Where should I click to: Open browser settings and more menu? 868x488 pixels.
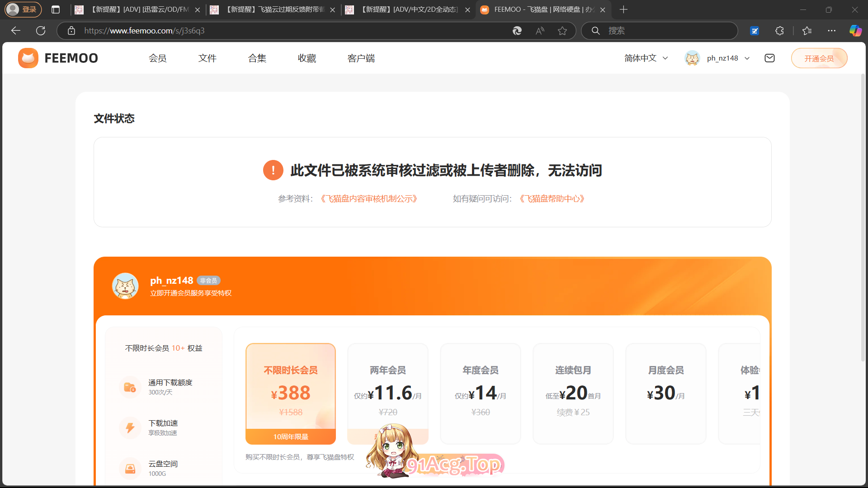831,31
